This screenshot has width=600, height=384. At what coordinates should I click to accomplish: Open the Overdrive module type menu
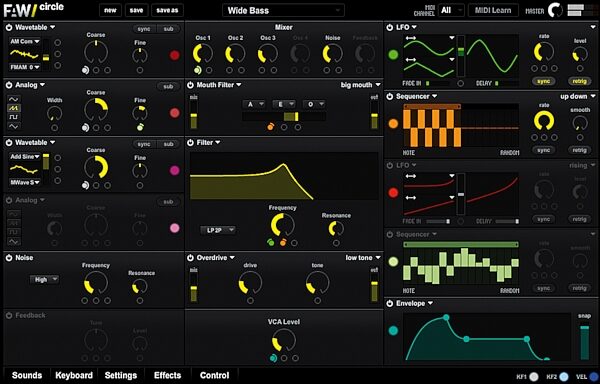216,258
